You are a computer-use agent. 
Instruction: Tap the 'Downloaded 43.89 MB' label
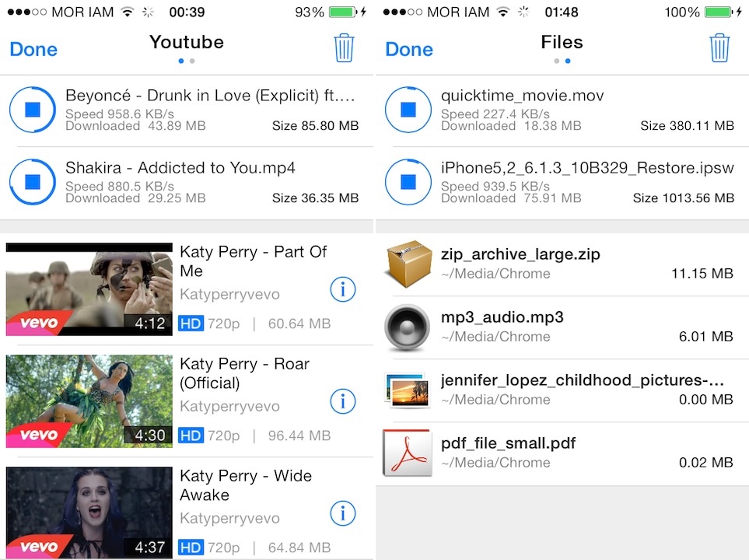(135, 126)
